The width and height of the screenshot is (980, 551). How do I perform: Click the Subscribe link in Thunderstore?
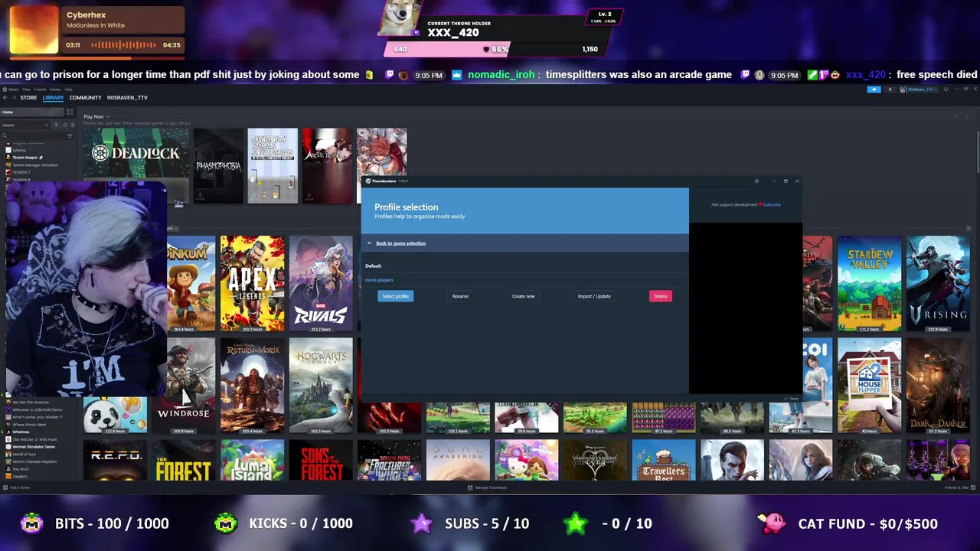(x=772, y=204)
